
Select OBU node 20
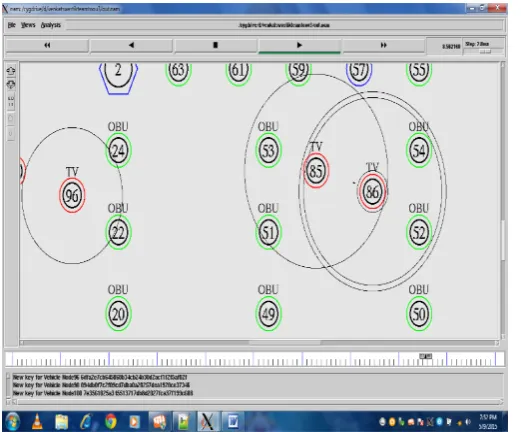(x=118, y=314)
